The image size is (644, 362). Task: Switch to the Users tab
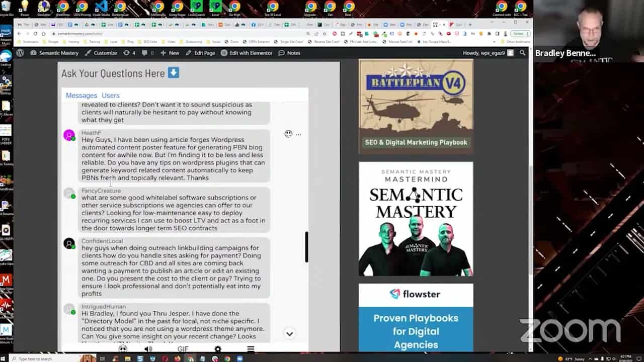[110, 96]
